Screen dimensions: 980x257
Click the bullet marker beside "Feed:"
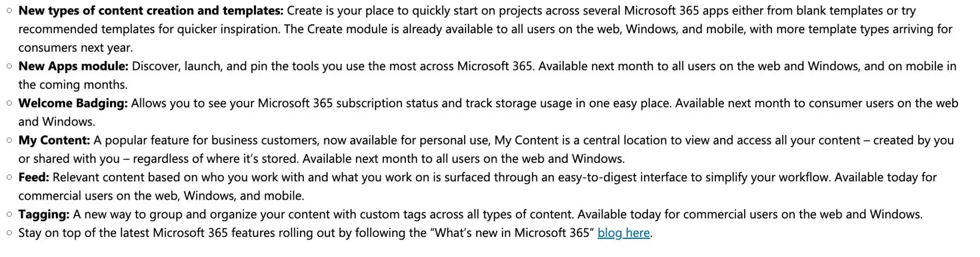(9, 178)
